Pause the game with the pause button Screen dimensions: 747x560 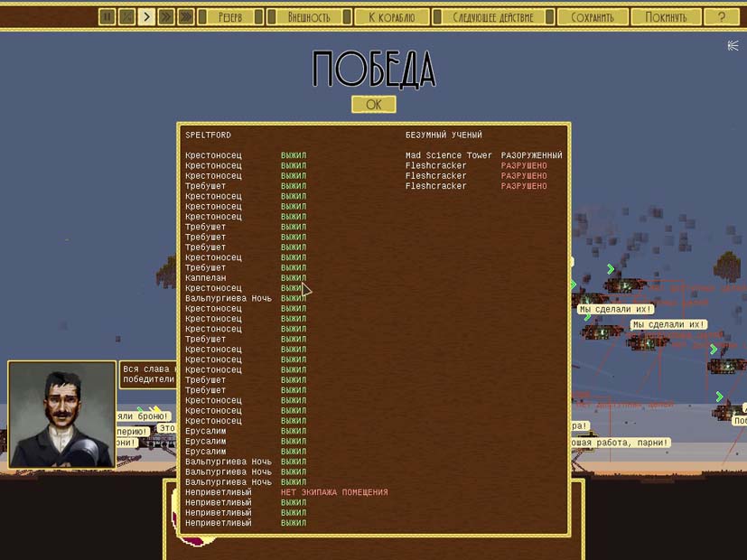point(107,16)
